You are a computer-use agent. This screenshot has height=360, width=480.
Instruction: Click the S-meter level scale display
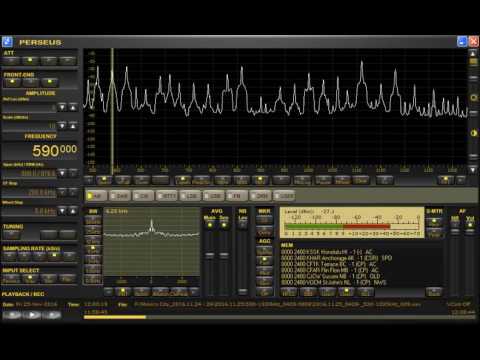352,222
